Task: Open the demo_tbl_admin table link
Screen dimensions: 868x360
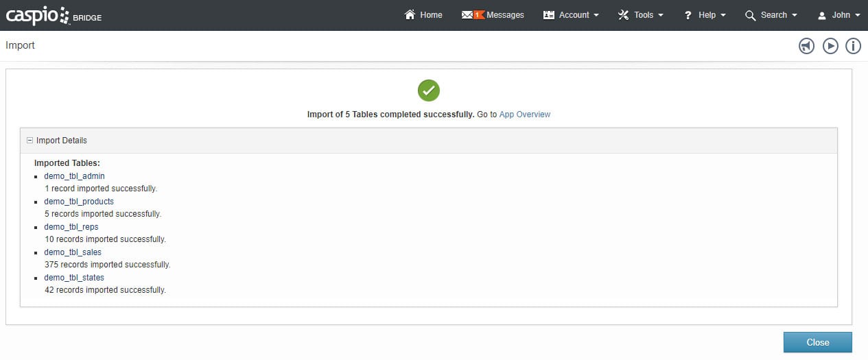Action: click(74, 176)
